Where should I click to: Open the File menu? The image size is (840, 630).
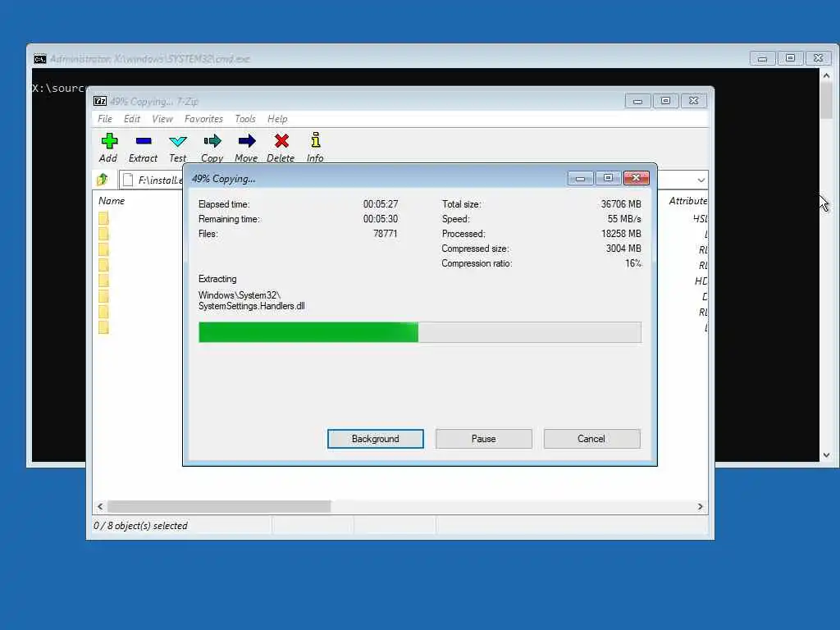105,119
